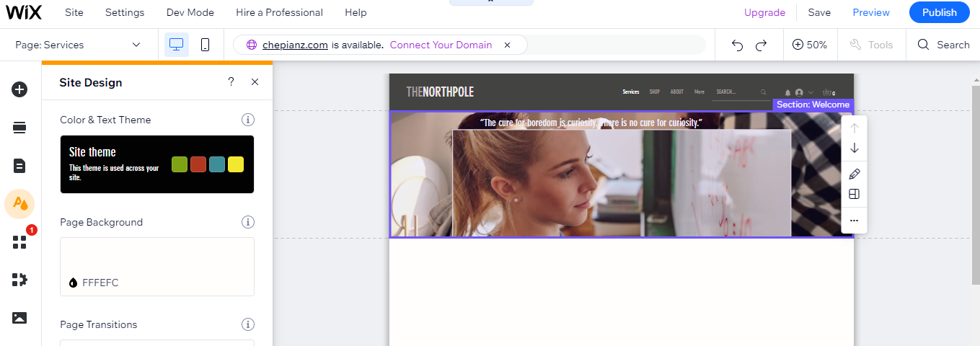Click the section design pencil icon

pos(855,174)
